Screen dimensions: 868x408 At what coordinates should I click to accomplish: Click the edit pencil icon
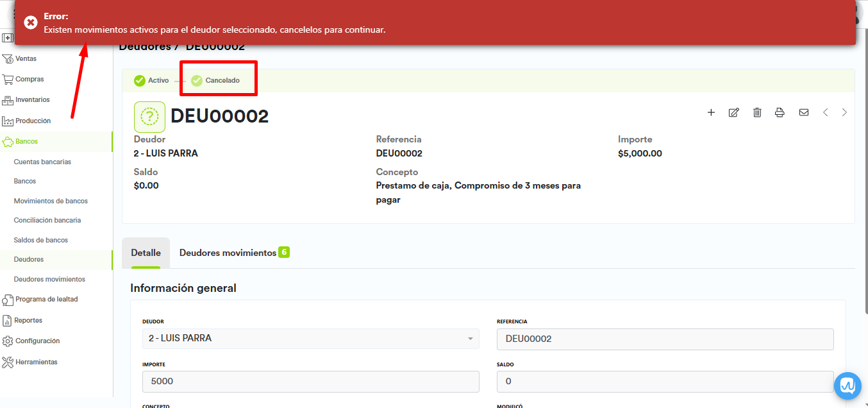734,112
